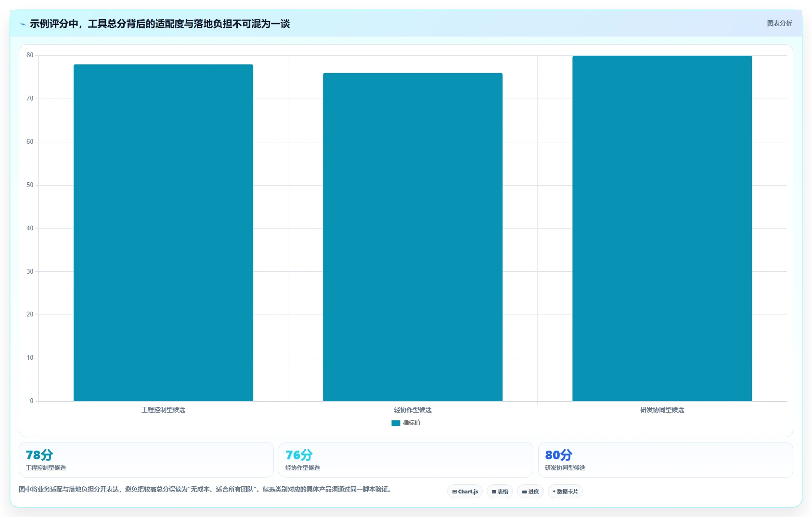Click the 轻协作型候选 bar in the chart

pyautogui.click(x=412, y=237)
